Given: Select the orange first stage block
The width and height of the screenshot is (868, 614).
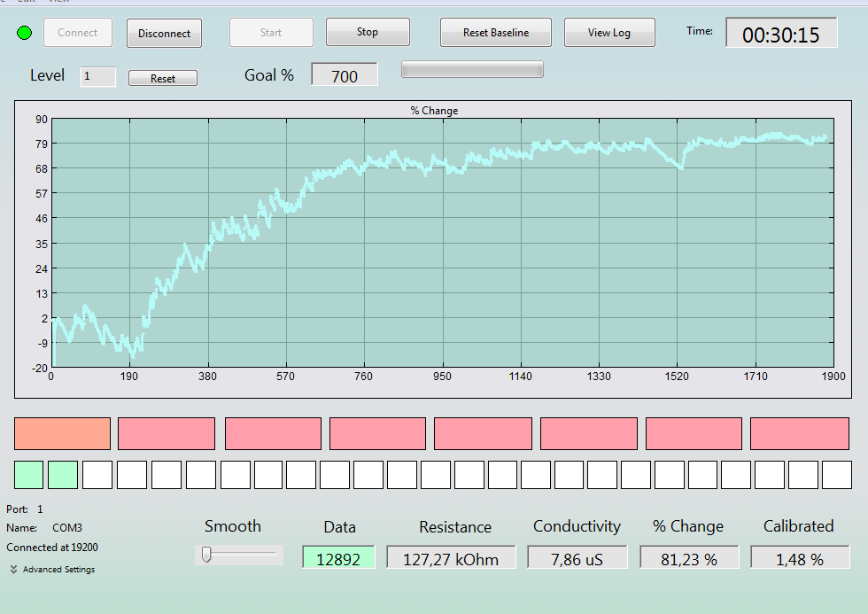Looking at the screenshot, I should coord(63,433).
